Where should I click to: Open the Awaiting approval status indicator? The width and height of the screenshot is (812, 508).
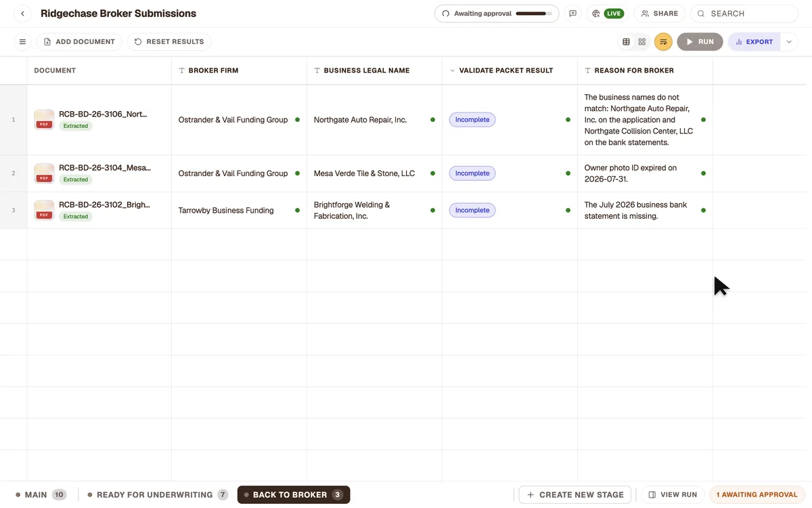click(x=497, y=14)
